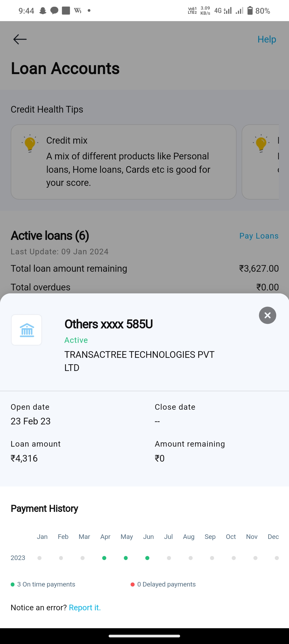
Task: Tap the Snapchat notification icon
Action: [x=43, y=11]
